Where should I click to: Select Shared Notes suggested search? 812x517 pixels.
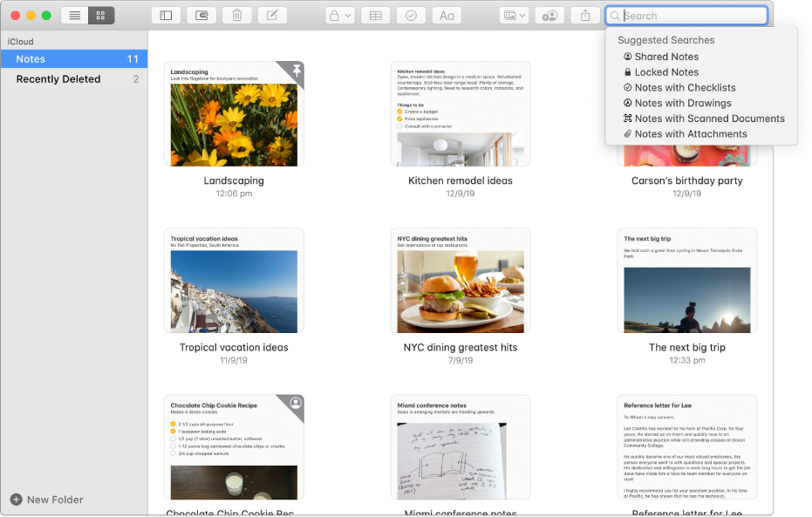pos(665,57)
